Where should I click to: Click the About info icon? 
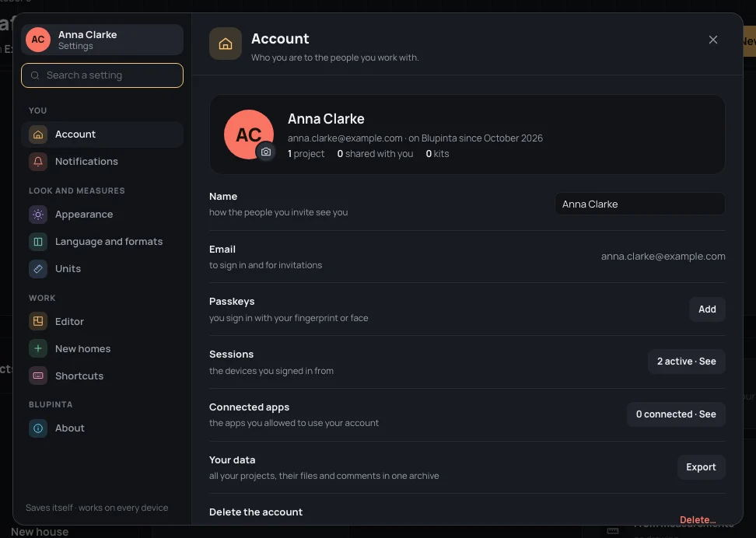38,428
